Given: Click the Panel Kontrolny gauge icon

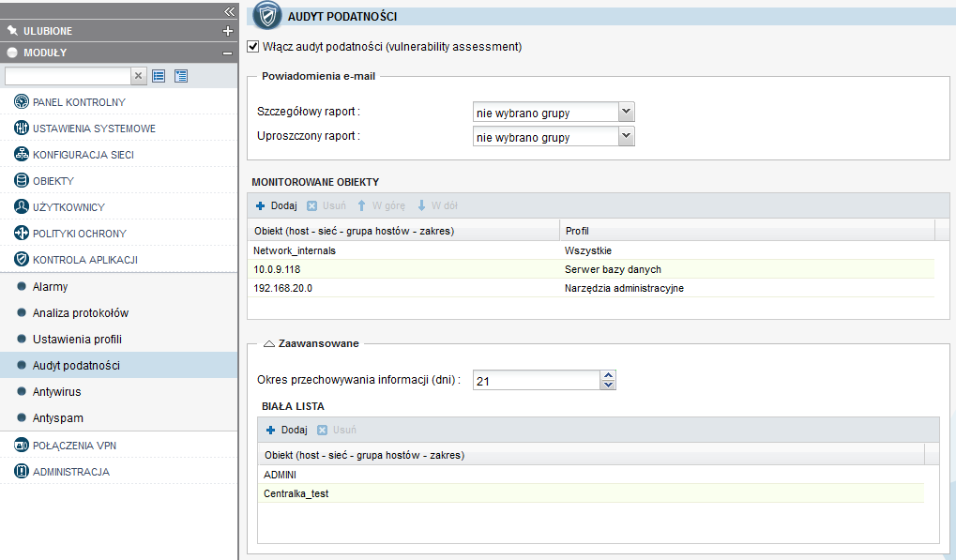Looking at the screenshot, I should (x=22, y=101).
